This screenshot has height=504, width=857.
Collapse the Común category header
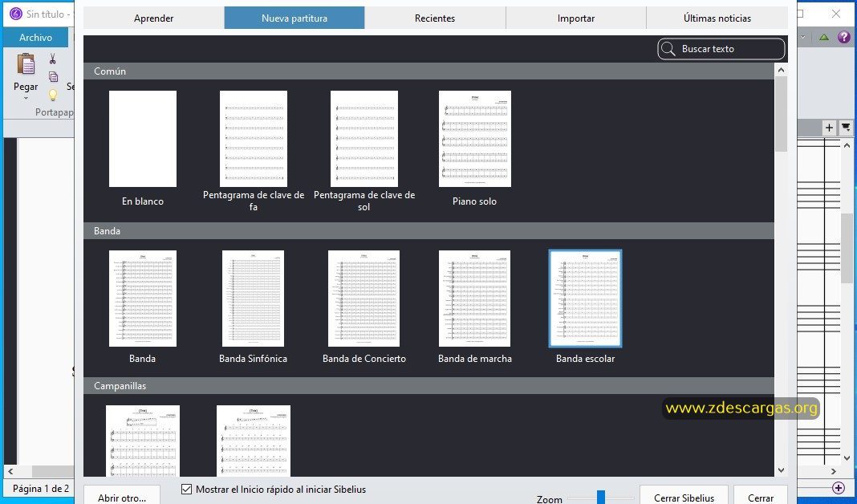[x=428, y=71]
